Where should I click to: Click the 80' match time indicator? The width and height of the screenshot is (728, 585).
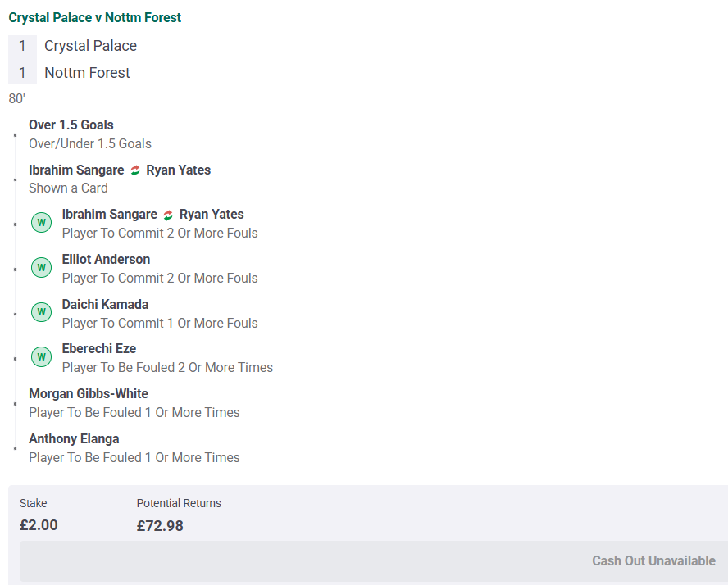[16, 99]
